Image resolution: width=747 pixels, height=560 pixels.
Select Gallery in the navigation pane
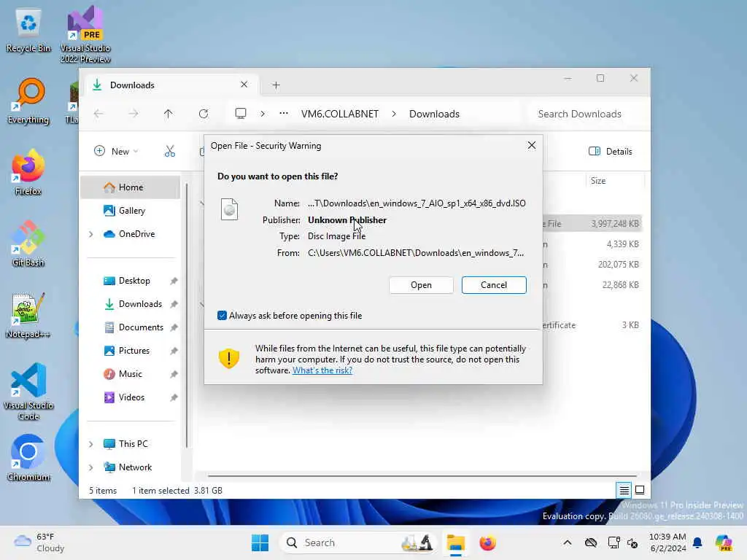tap(131, 211)
